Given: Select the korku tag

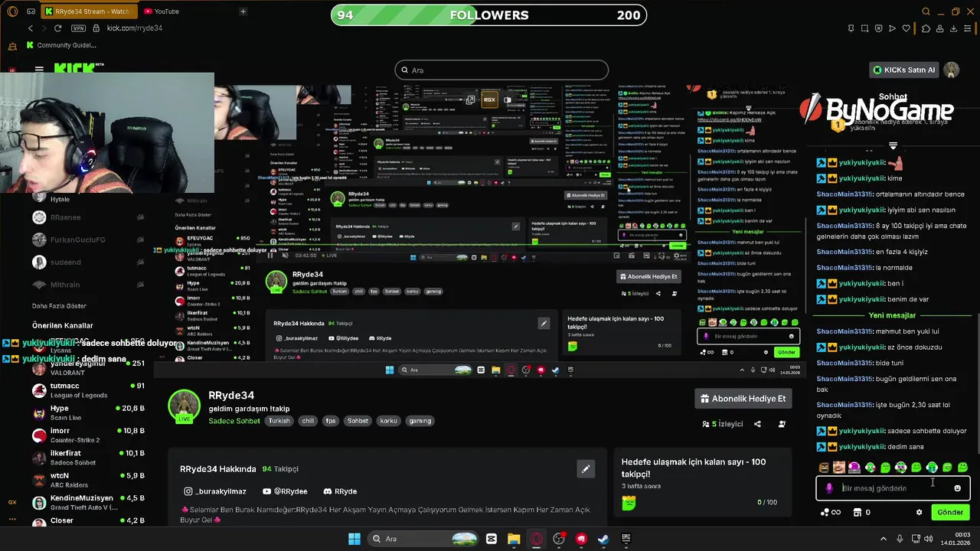Looking at the screenshot, I should pos(388,421).
